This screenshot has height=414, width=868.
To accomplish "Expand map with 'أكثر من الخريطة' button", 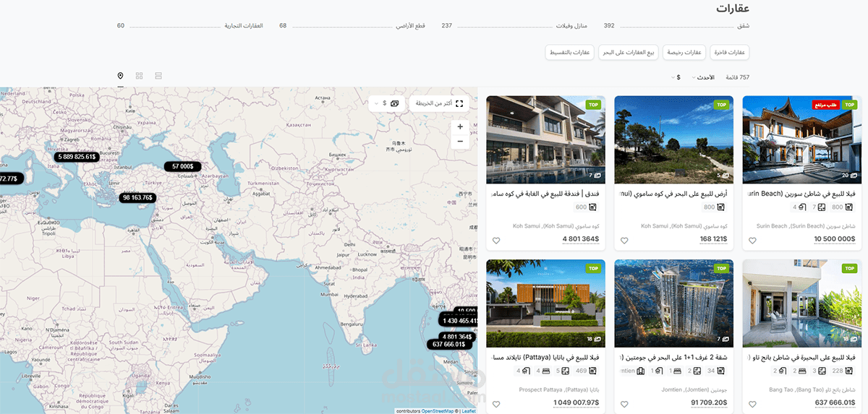I will (x=439, y=103).
